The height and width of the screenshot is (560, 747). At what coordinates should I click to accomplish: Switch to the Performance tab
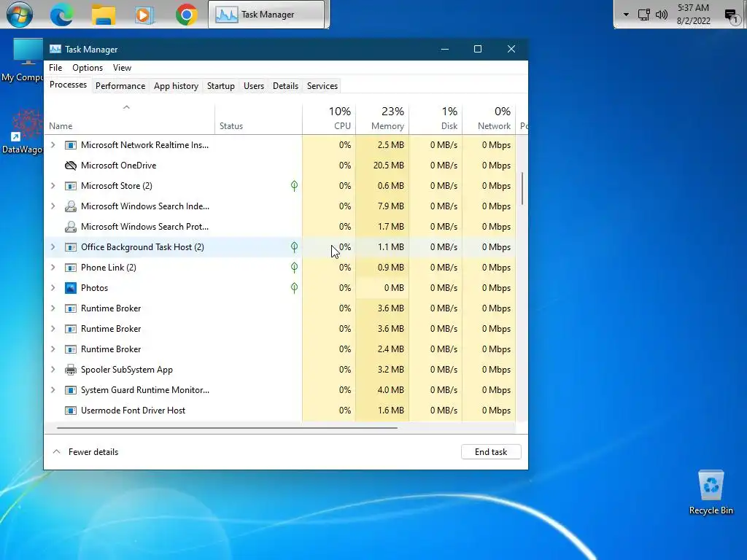(120, 86)
